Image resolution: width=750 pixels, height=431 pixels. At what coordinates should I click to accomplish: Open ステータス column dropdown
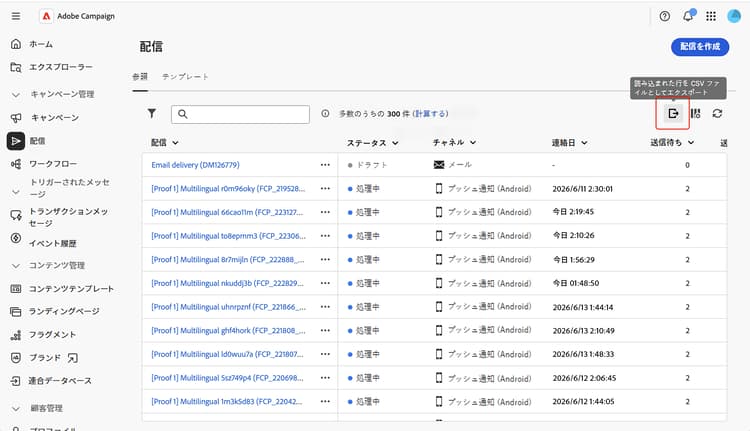point(395,143)
